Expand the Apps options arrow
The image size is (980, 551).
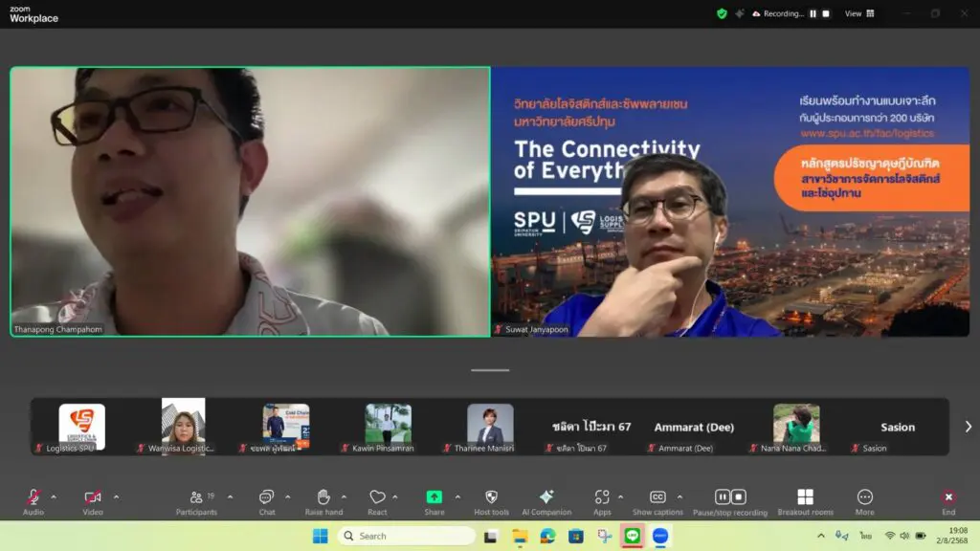click(x=620, y=496)
